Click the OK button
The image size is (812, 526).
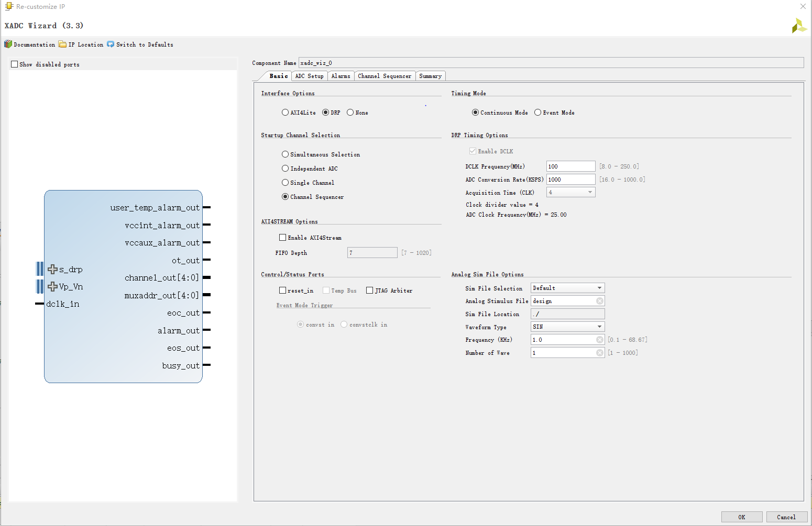(742, 517)
